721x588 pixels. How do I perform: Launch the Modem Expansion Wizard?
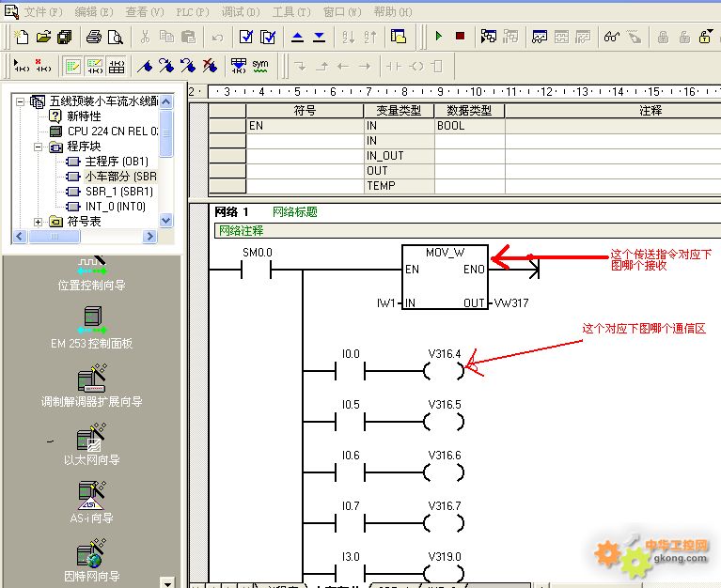pos(91,386)
